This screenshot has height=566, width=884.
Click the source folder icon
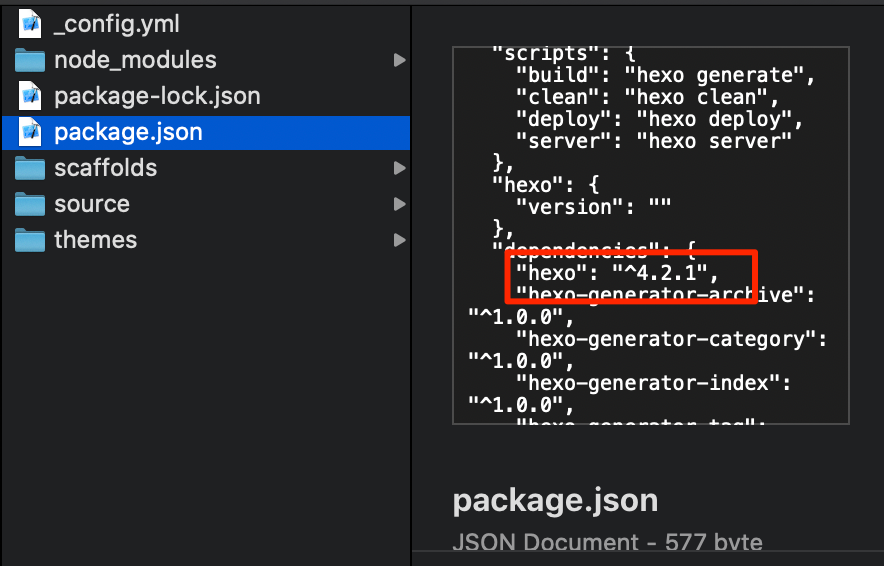pos(30,204)
